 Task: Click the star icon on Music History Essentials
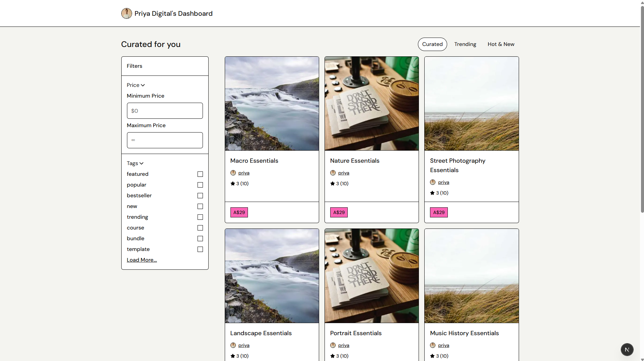click(432, 356)
